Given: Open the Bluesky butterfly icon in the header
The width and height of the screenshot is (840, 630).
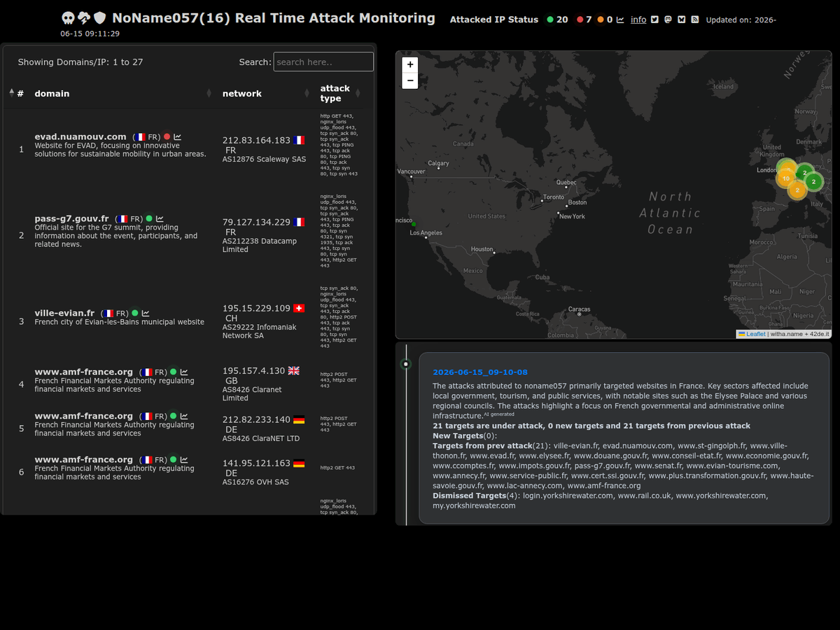Looking at the screenshot, I should pos(681,20).
